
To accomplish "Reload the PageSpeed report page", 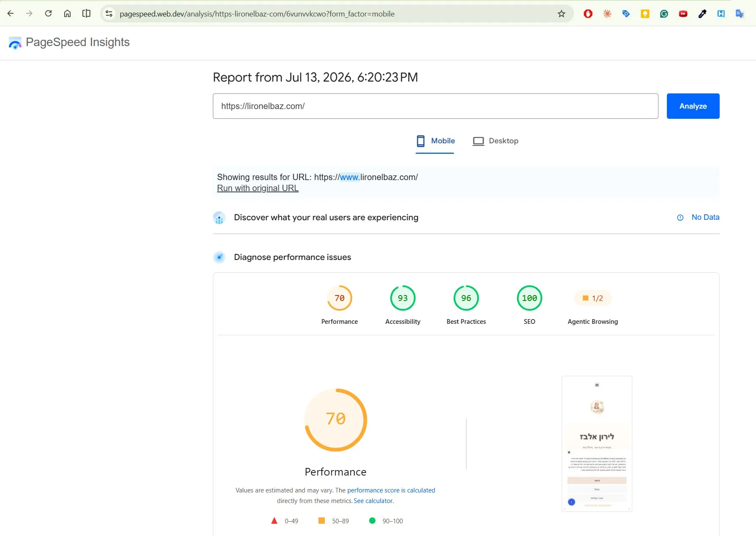I will pos(48,14).
